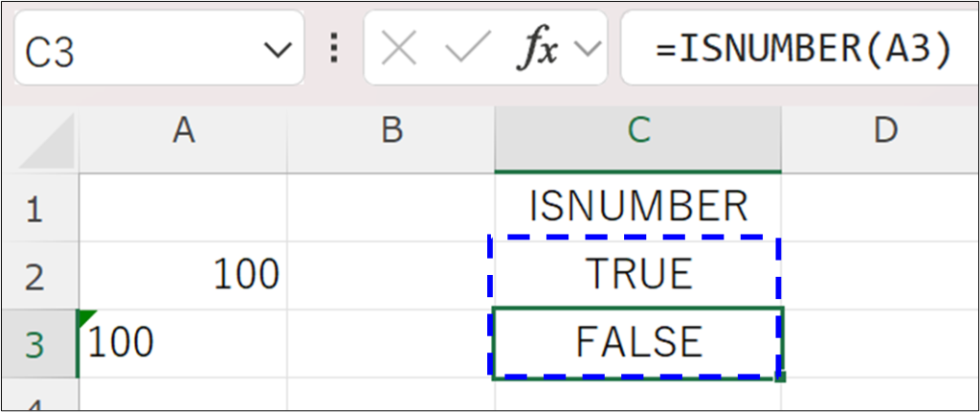This screenshot has width=980, height=412.
Task: Select cell C1 labeled ISNUMBER
Action: 637,208
